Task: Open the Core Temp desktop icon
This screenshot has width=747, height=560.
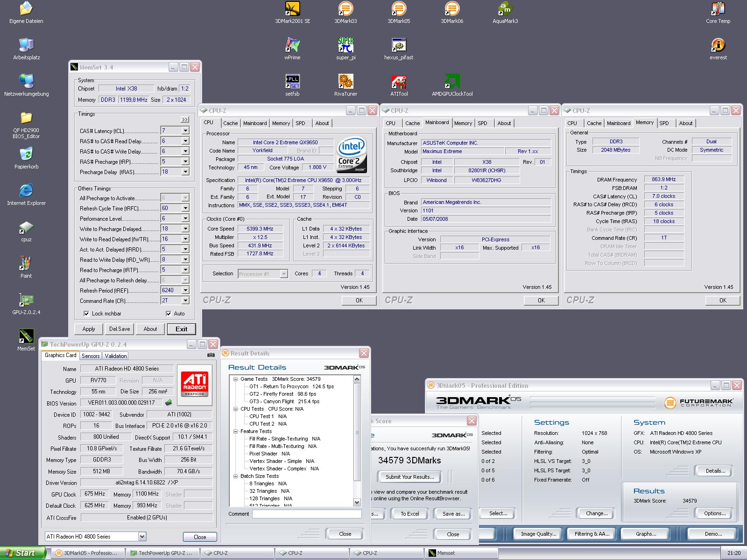Action: click(718, 13)
